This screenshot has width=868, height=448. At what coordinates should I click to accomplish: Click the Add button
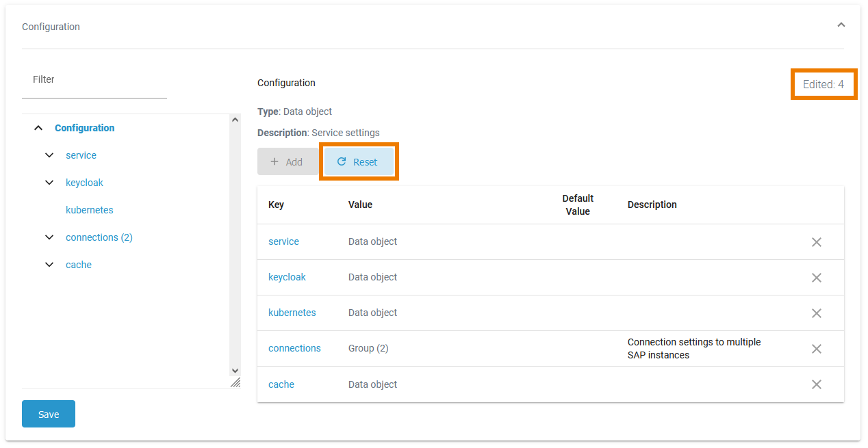pyautogui.click(x=287, y=162)
